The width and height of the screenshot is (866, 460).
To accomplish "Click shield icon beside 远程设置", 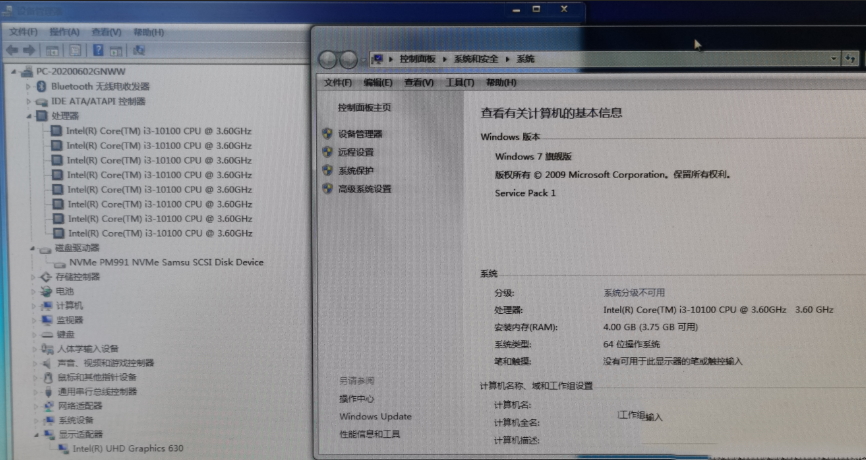I will [x=328, y=152].
